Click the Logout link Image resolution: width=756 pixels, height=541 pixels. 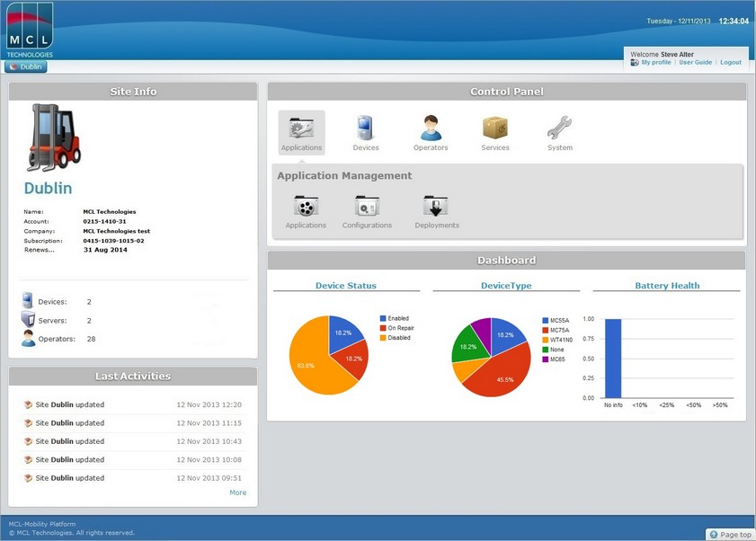(x=731, y=62)
